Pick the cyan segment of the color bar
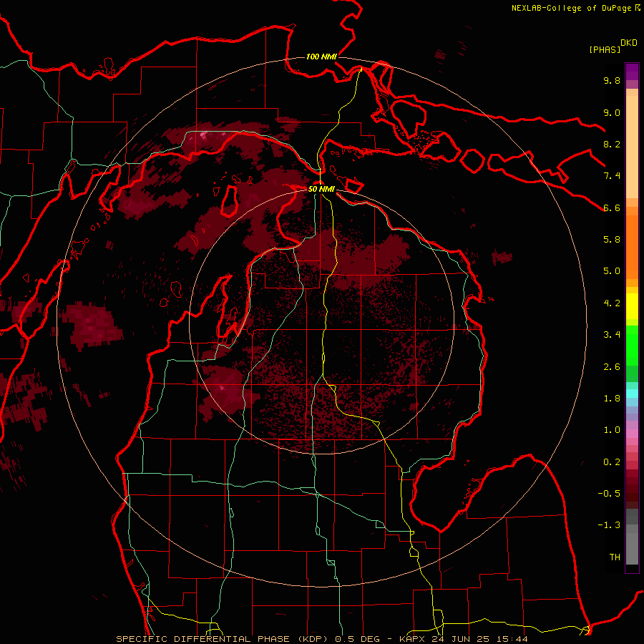The image size is (644, 644). pos(632,394)
